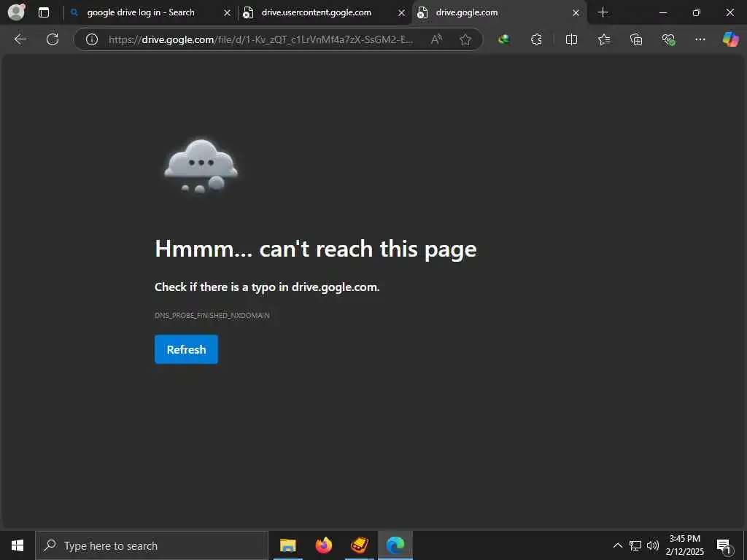Open the volume speaker tray icon

click(x=653, y=545)
